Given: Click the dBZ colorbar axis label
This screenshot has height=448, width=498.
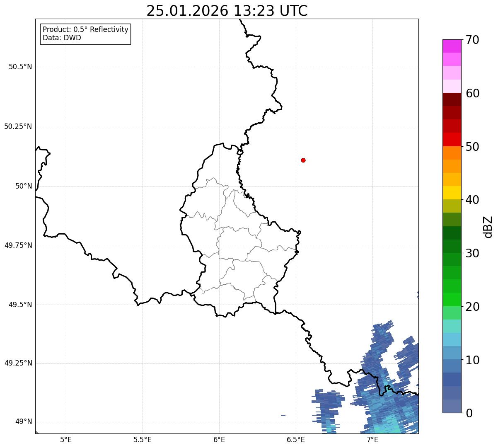Looking at the screenshot, I should [x=488, y=227].
